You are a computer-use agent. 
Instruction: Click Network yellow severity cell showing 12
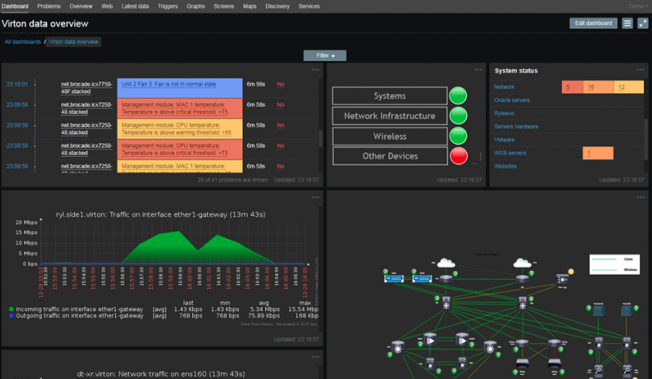[x=629, y=87]
